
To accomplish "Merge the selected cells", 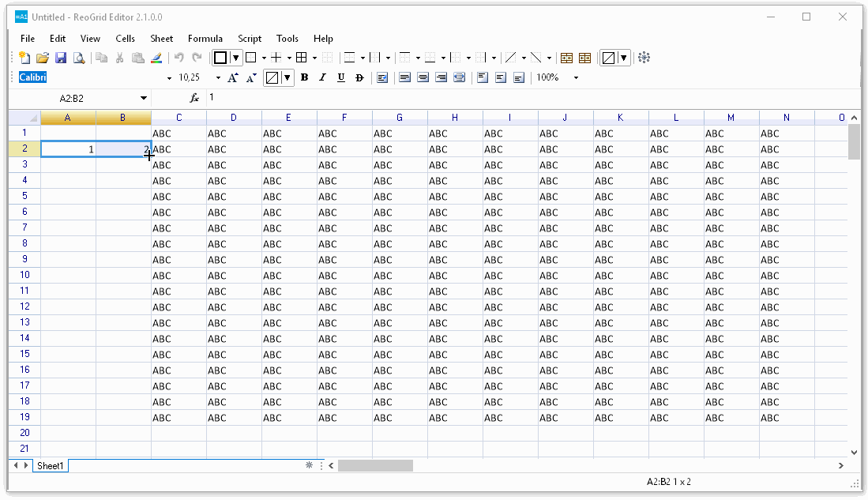I will point(566,58).
